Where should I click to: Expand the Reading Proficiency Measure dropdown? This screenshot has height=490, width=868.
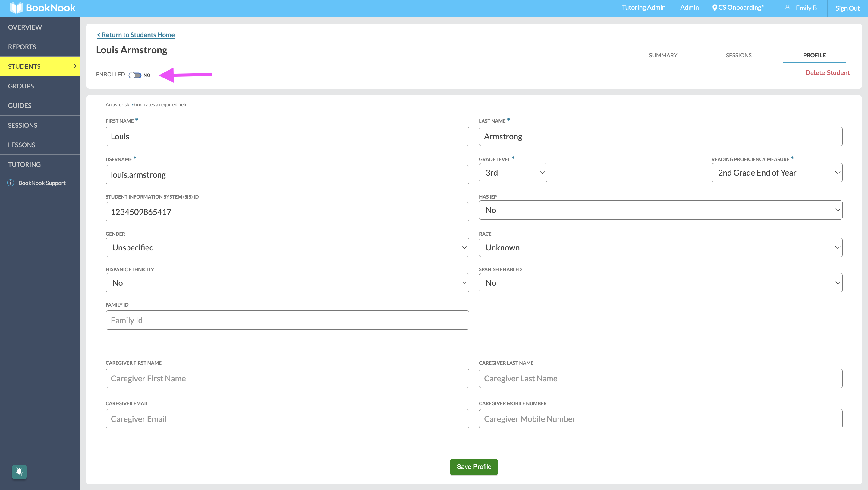(776, 173)
